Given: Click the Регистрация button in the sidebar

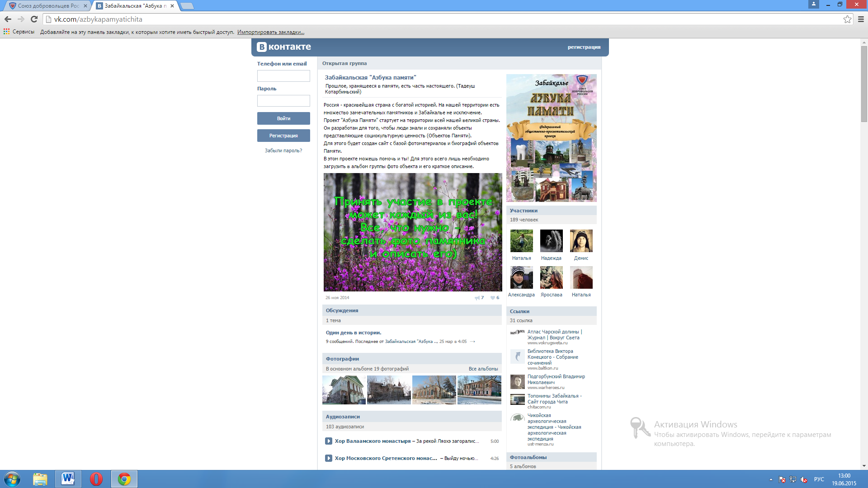Looking at the screenshot, I should (283, 136).
